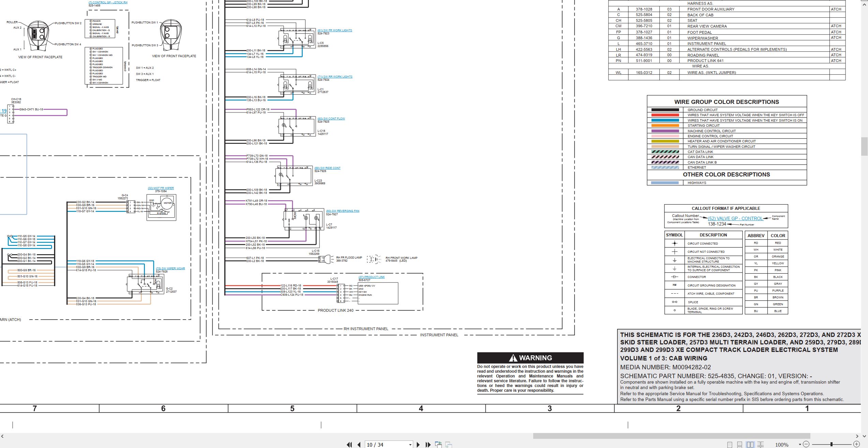This screenshot has height=448, width=868.
Task: Click the 'SPLICE' symbol description
Action: [693, 302]
